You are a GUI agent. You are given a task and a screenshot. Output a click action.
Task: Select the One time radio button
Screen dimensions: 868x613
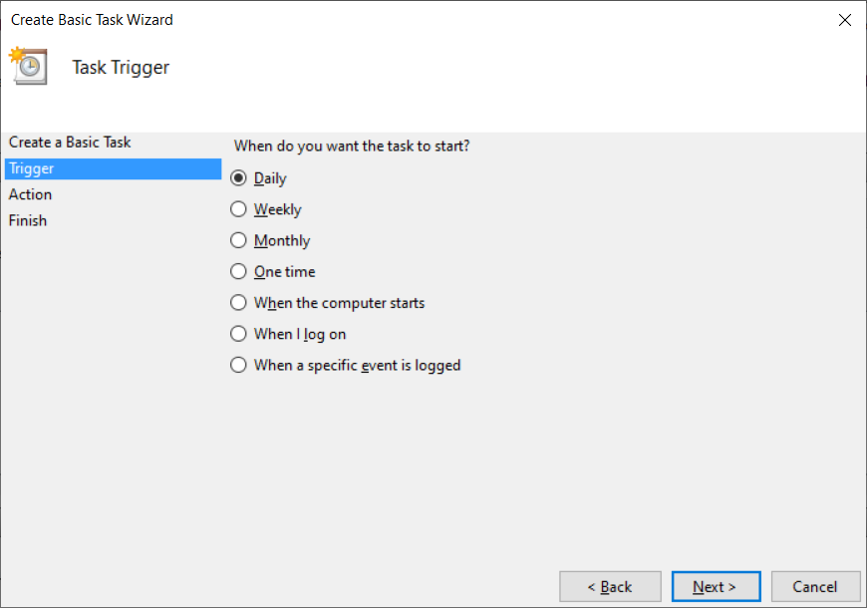(x=238, y=271)
